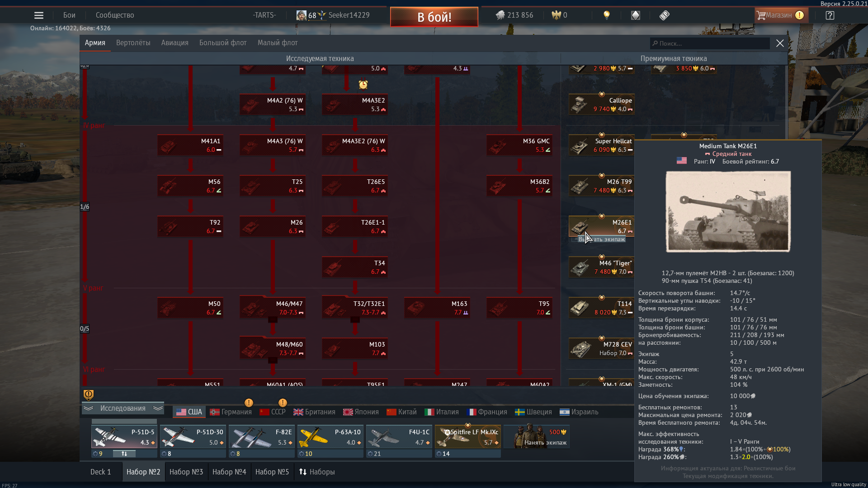868x488 pixels.
Task: Select the premium T114 vehicle
Action: [602, 308]
